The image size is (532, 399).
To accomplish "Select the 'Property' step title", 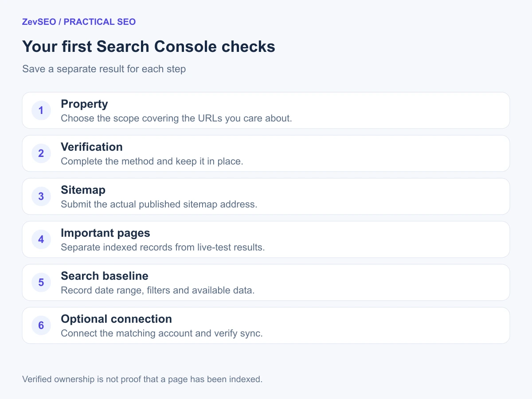I will tap(84, 104).
